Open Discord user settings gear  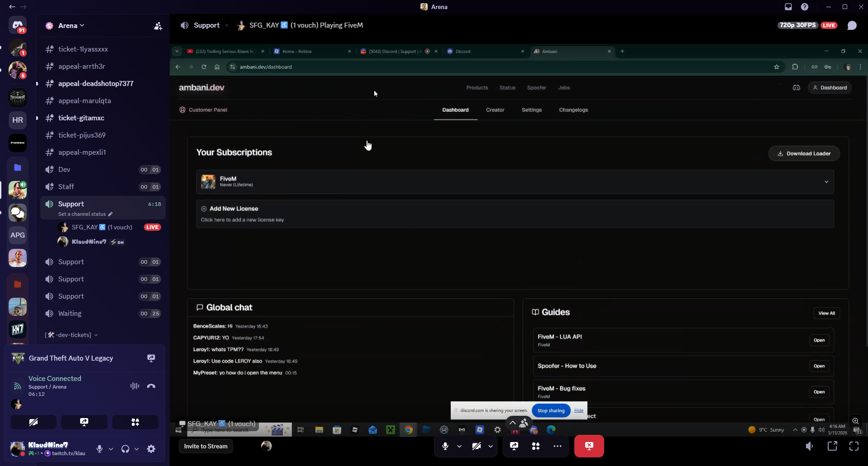(151, 449)
